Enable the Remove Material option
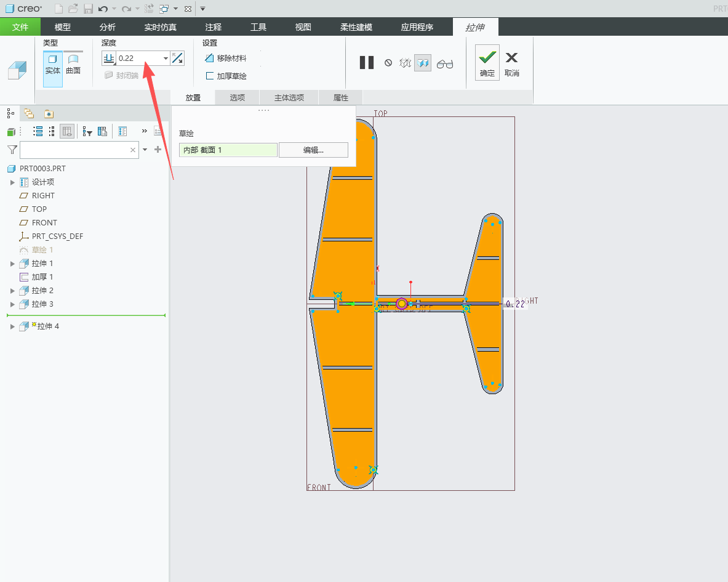Image resolution: width=728 pixels, height=582 pixels. click(226, 58)
